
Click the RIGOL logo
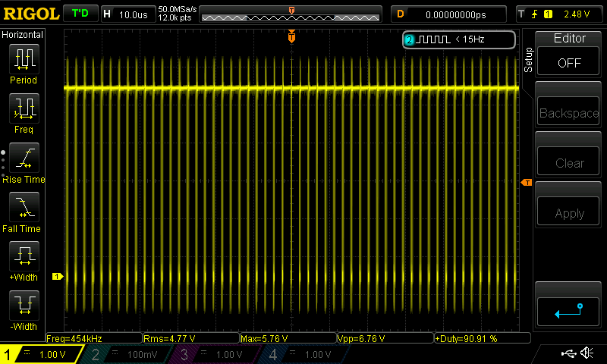pos(31,14)
